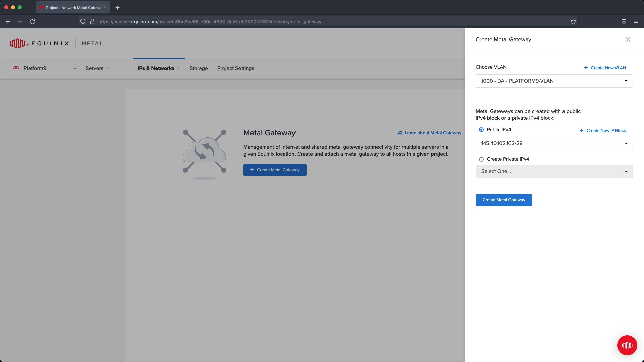Viewport: 644px width, 362px height.
Task: Click the Platform9 project icon
Action: click(x=16, y=68)
